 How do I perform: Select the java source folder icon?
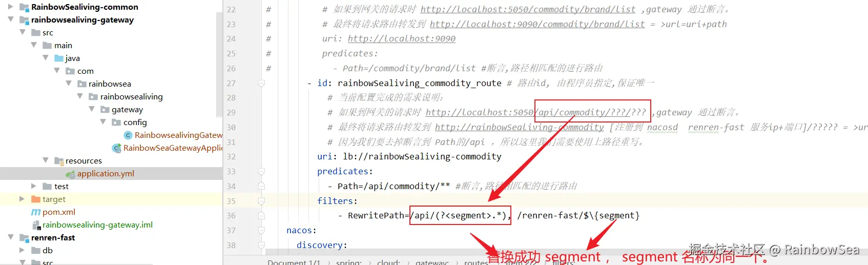59,58
